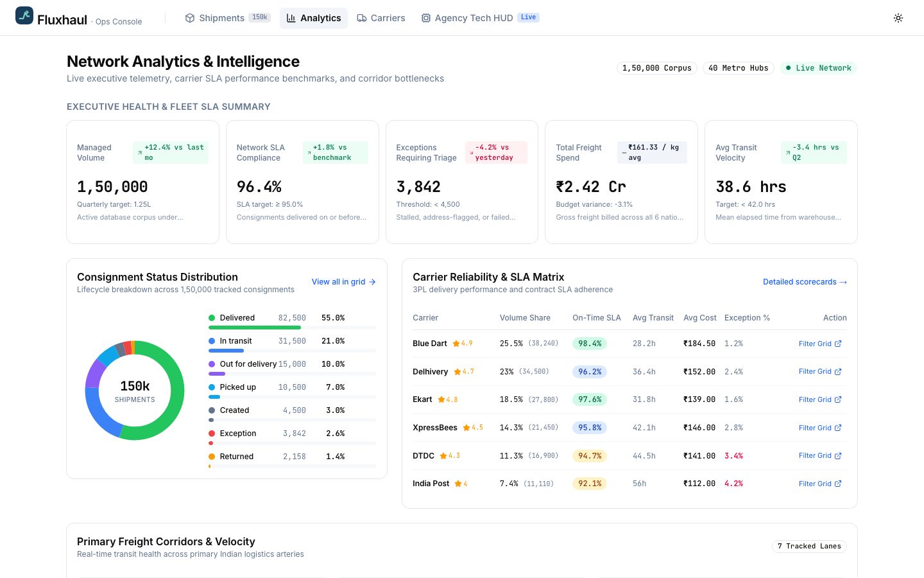Click the Out for delivery purple legend dot
924x578 pixels.
212,364
